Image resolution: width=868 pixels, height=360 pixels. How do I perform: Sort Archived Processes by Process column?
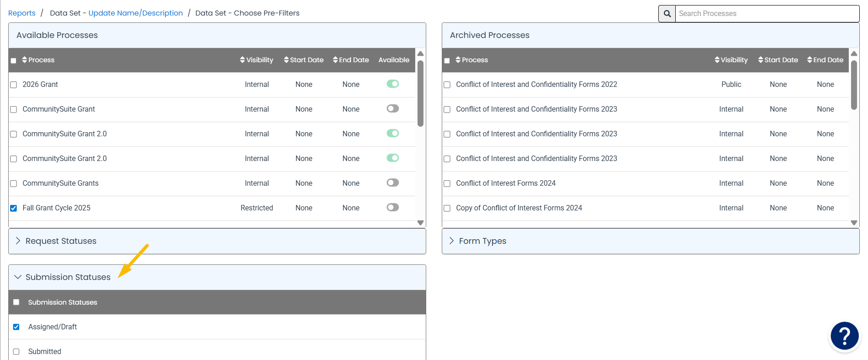472,60
